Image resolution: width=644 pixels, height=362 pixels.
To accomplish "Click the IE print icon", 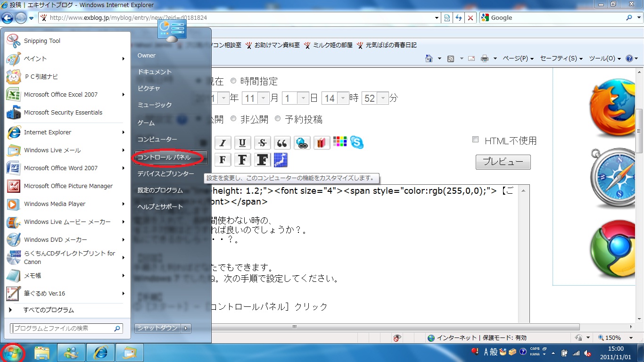I will [484, 58].
